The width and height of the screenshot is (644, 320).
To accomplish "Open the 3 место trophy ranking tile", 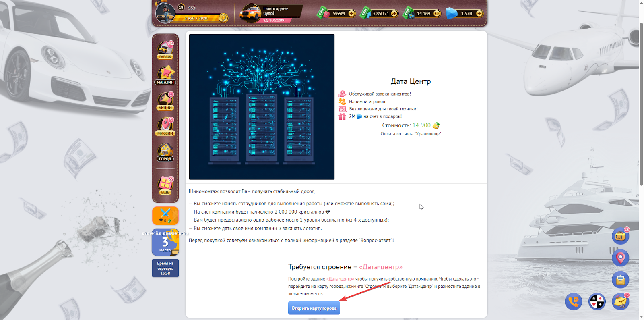I will point(165,243).
